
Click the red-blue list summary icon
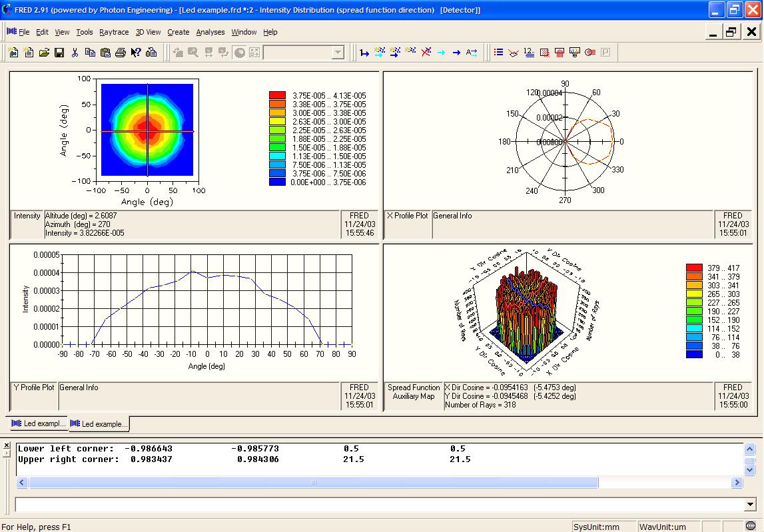pos(498,52)
